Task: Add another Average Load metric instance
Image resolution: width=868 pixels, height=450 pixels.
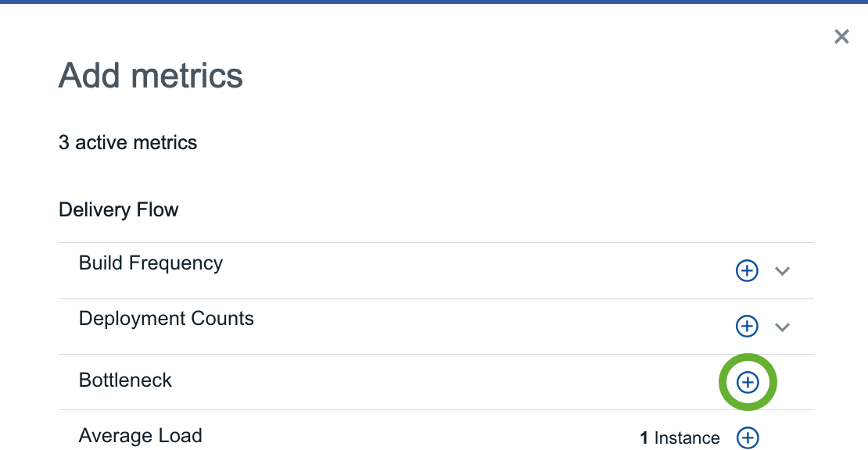Action: [748, 437]
